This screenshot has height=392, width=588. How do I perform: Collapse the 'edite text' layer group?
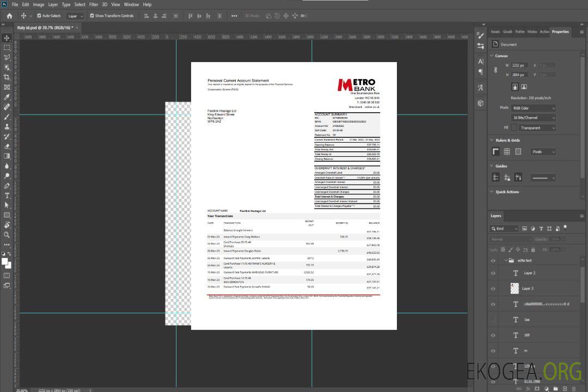pyautogui.click(x=506, y=260)
